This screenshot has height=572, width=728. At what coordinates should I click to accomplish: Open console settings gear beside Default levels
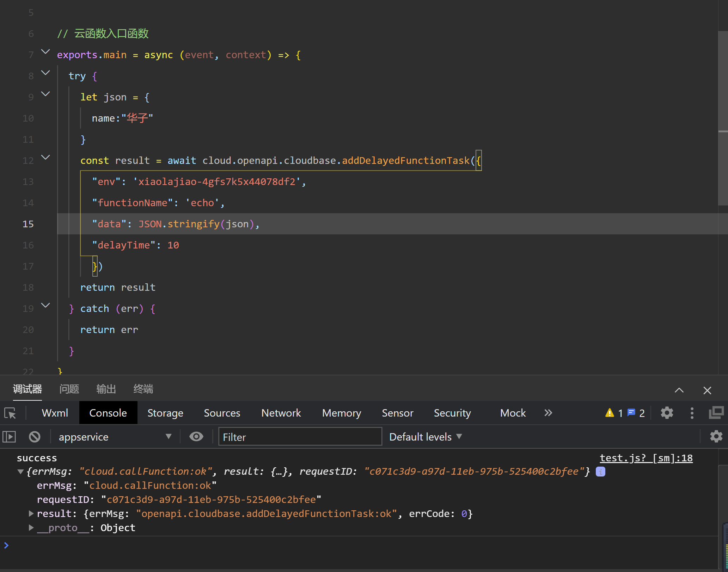click(716, 437)
